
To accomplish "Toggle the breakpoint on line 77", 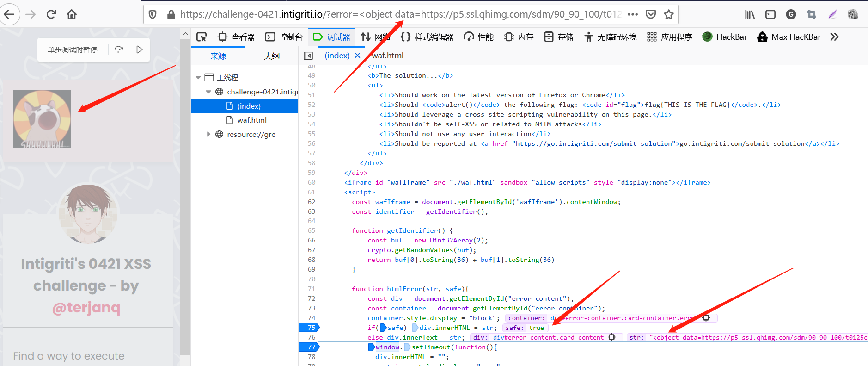I will pyautogui.click(x=311, y=347).
